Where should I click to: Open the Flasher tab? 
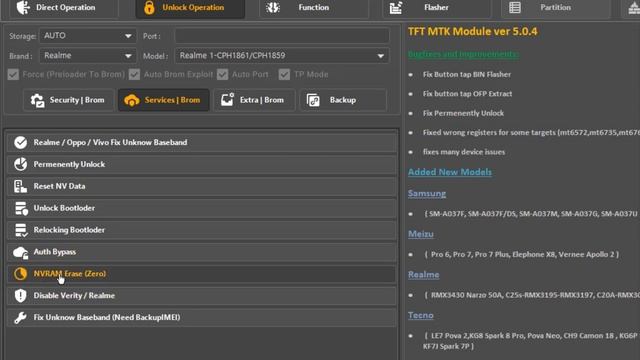(x=436, y=8)
